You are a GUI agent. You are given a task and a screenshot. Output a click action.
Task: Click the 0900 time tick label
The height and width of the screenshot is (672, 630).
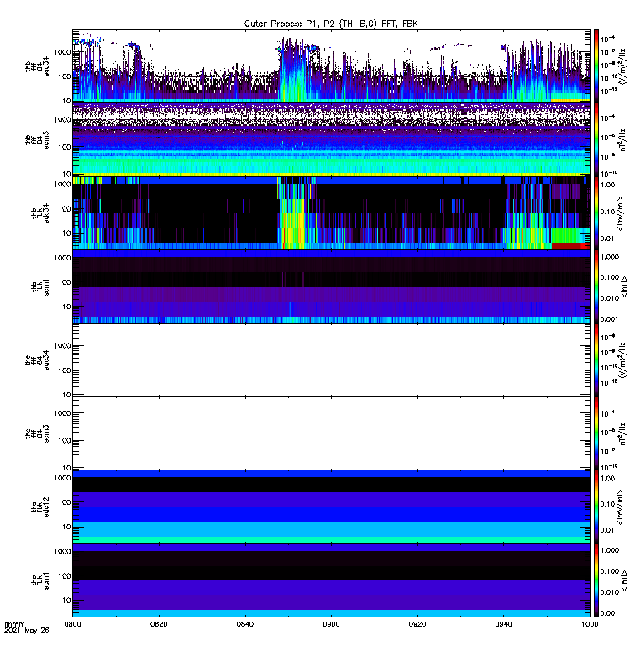331,624
